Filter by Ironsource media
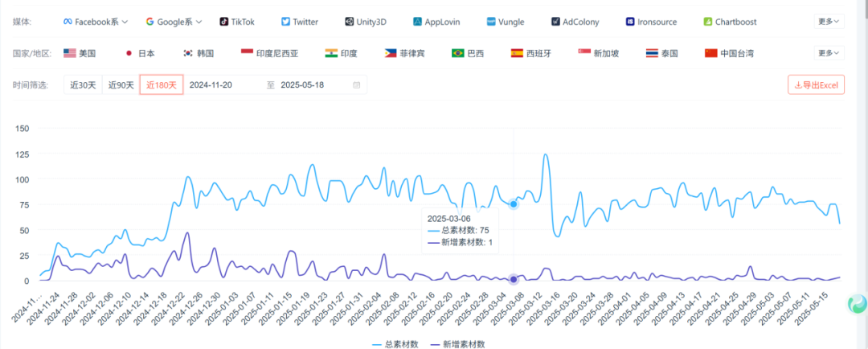Viewport: 868px width, 349px height. [651, 23]
